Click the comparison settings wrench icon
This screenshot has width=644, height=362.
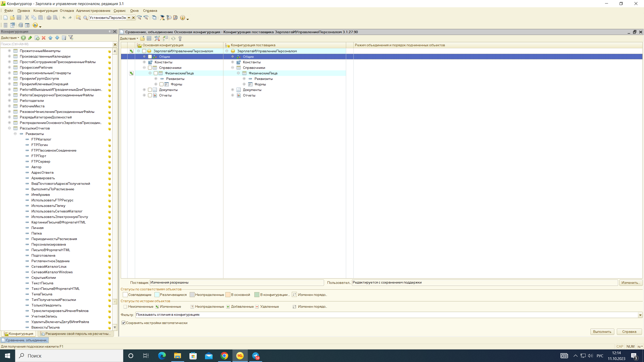pyautogui.click(x=180, y=38)
